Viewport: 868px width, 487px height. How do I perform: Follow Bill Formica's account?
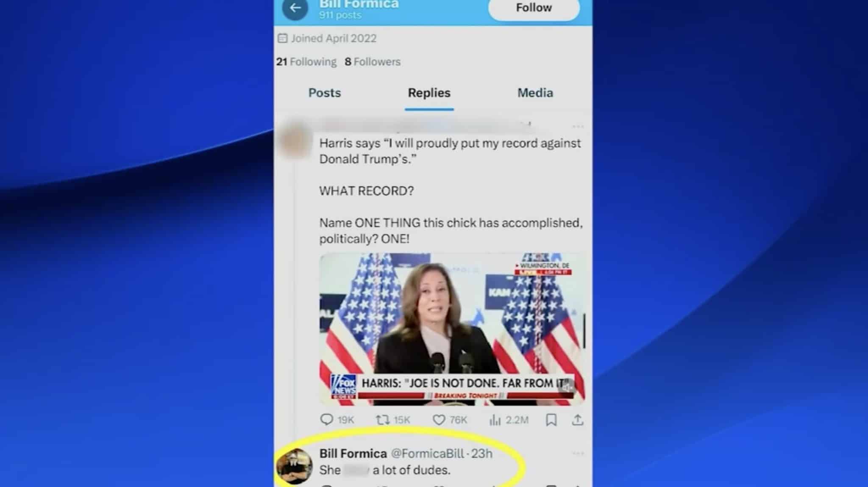click(534, 8)
